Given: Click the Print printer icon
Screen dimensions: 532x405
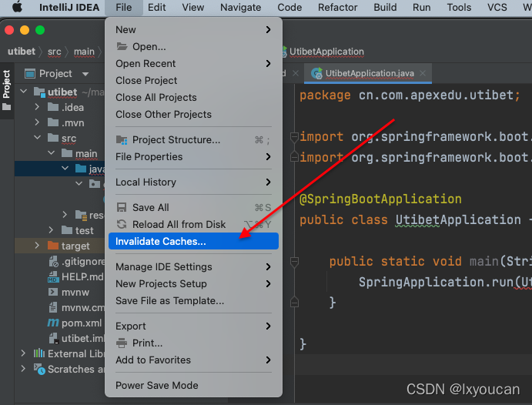Looking at the screenshot, I should [122, 343].
